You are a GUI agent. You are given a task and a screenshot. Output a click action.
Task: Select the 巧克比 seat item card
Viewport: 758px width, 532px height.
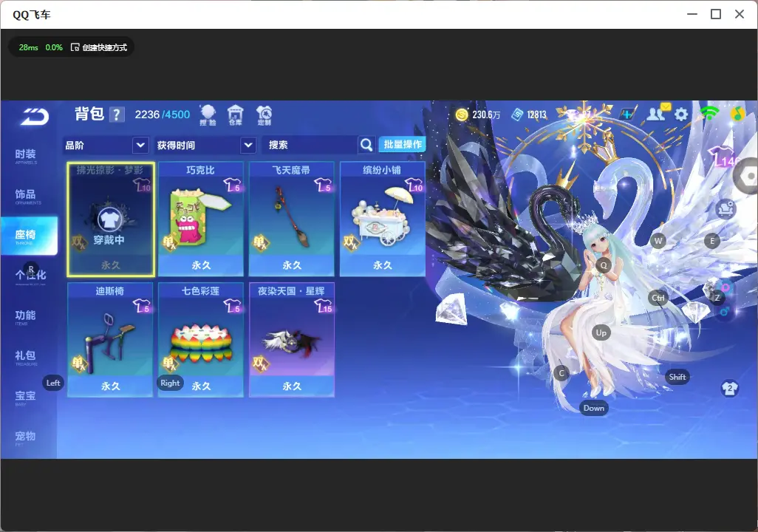click(x=201, y=219)
